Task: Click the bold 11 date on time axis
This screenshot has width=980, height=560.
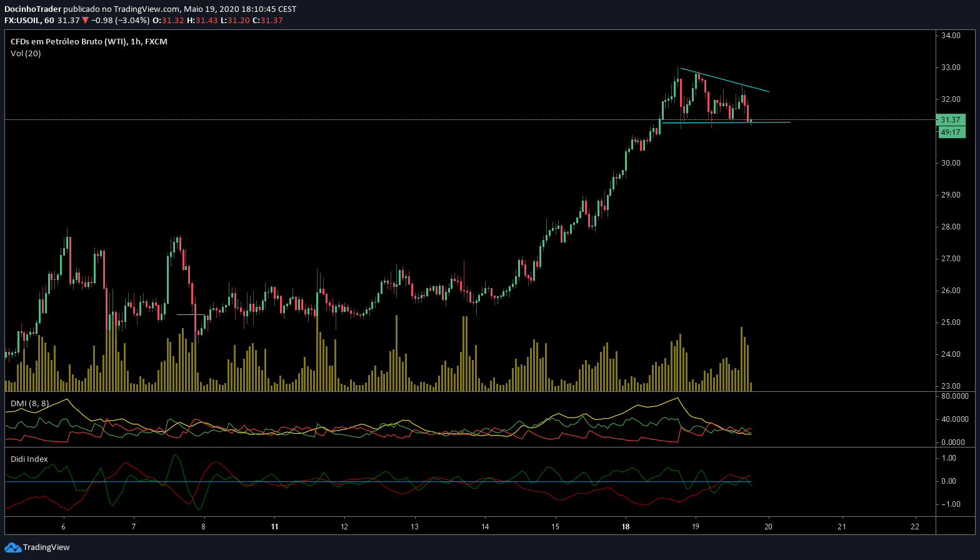Action: 274,527
